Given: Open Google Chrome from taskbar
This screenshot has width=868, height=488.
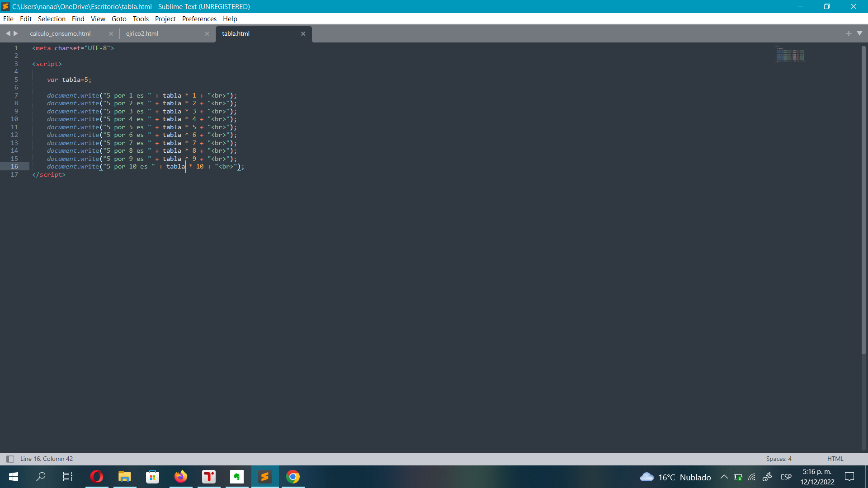Looking at the screenshot, I should click(293, 477).
